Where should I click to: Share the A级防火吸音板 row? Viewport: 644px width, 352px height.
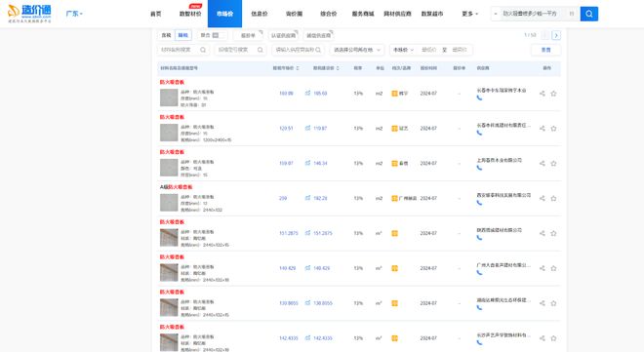point(543,198)
